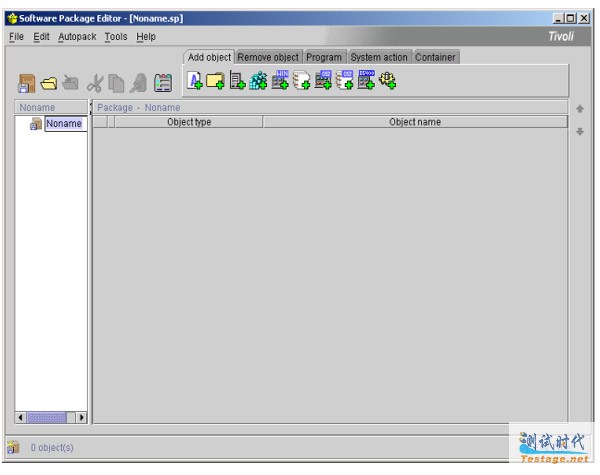Select the System action tab
Screen dimensions: 600x475
coord(379,57)
